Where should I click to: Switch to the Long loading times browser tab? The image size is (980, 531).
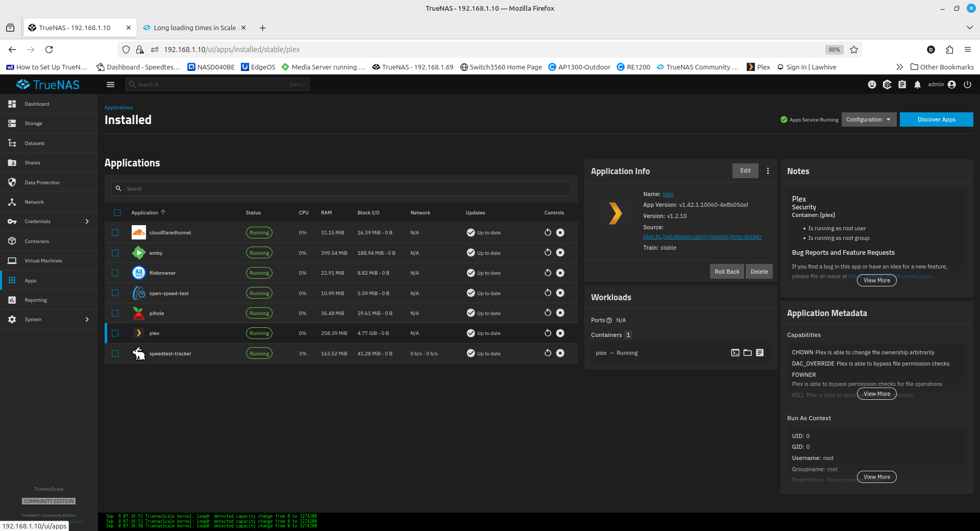click(x=194, y=28)
